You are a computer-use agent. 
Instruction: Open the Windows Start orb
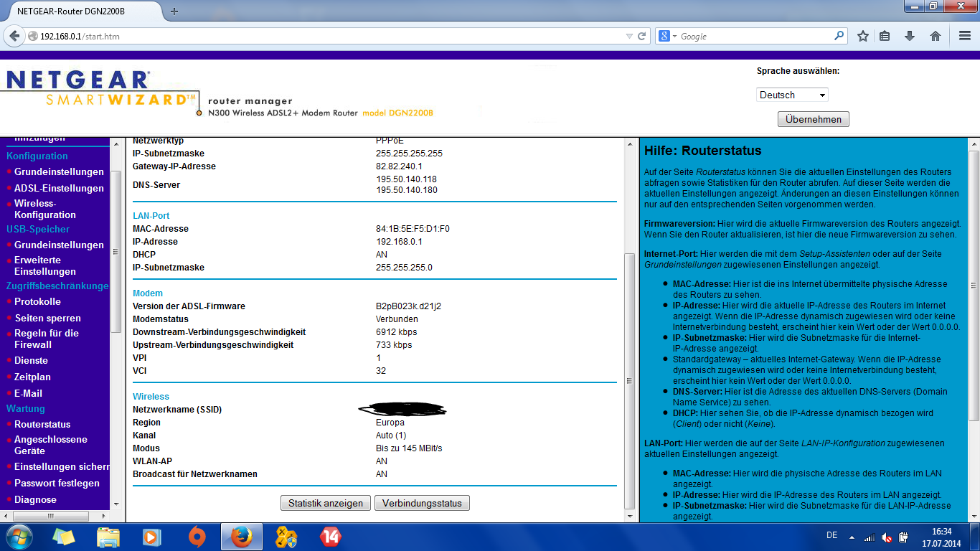pos(19,537)
